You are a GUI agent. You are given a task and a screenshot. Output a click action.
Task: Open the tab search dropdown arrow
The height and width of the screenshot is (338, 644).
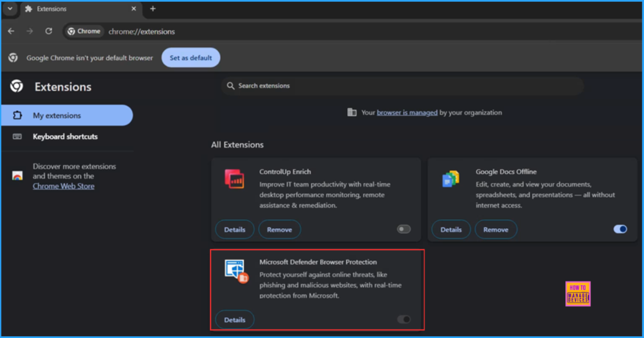[10, 9]
